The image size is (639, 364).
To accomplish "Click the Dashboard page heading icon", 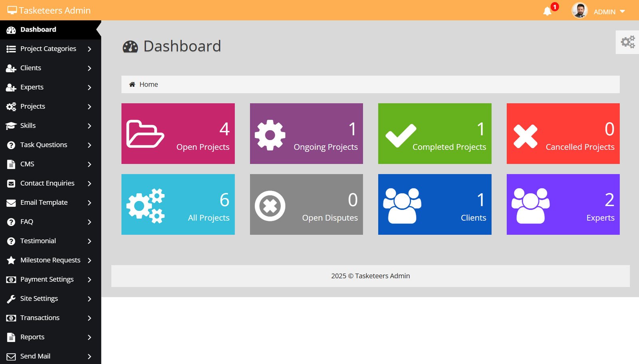I will [x=130, y=47].
